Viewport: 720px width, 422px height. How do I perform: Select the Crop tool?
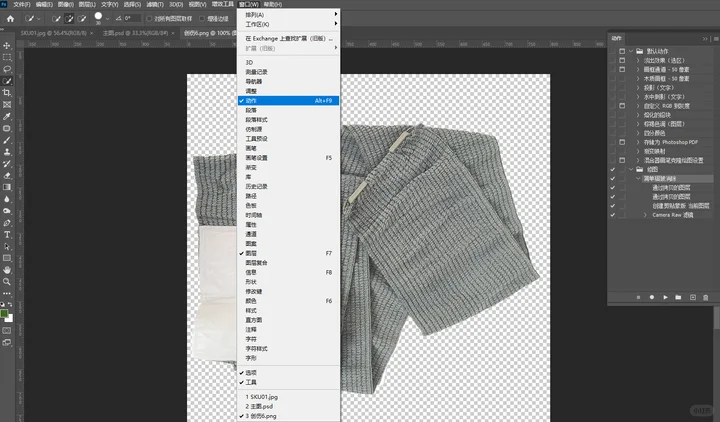[7, 93]
